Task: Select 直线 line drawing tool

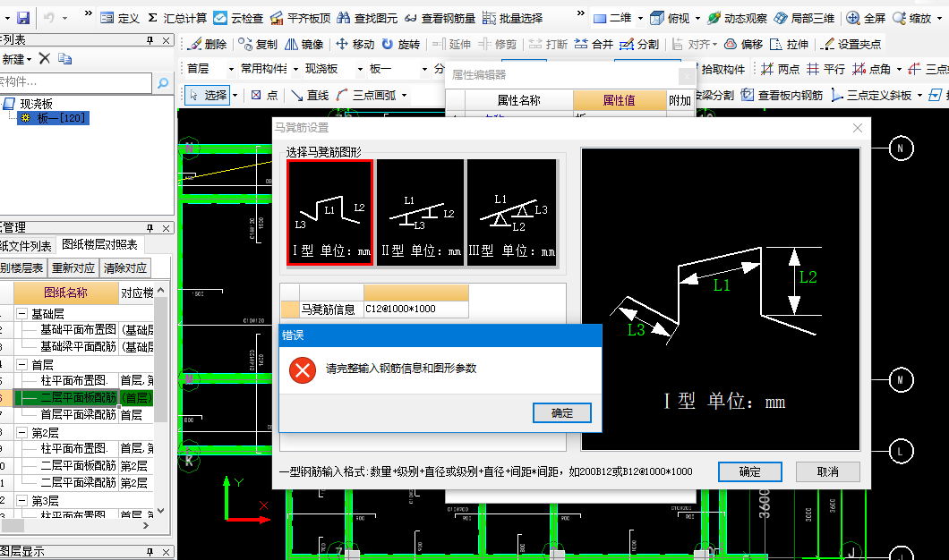Action: point(310,95)
